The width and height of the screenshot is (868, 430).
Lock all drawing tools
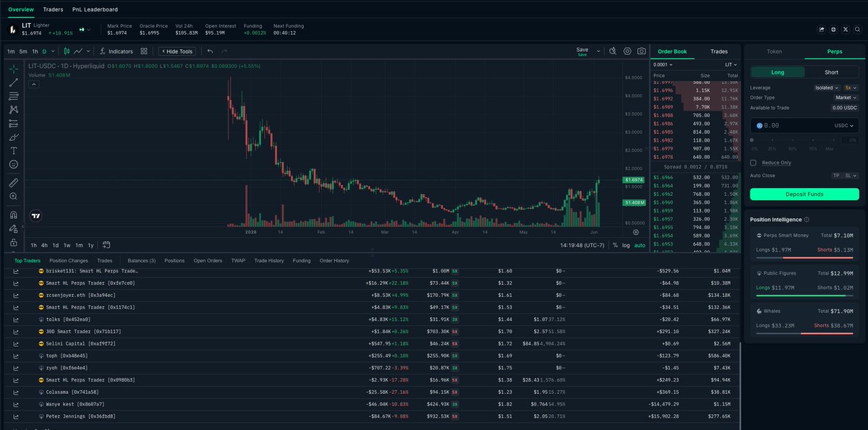pyautogui.click(x=14, y=242)
